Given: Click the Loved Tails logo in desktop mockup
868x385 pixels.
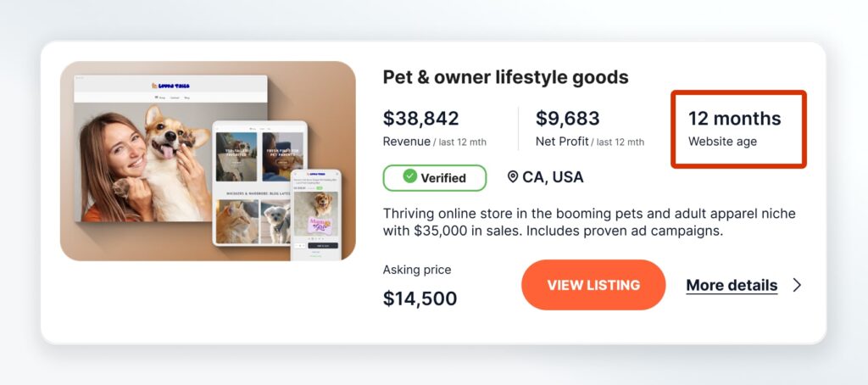Looking at the screenshot, I should coord(170,85).
